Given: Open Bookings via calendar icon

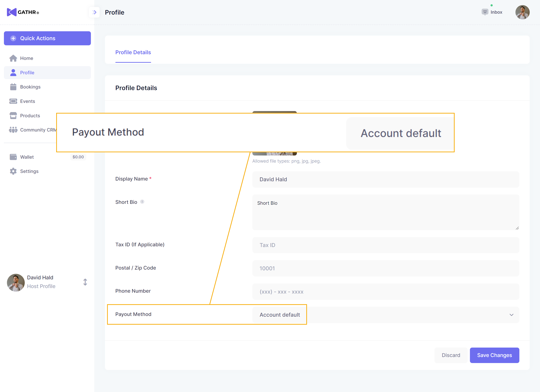Looking at the screenshot, I should (x=13, y=87).
